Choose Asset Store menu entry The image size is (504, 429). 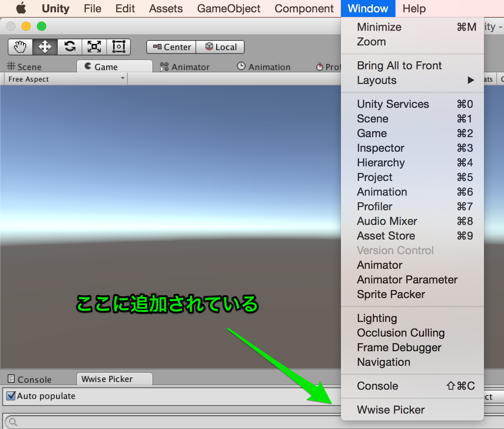[412, 236]
